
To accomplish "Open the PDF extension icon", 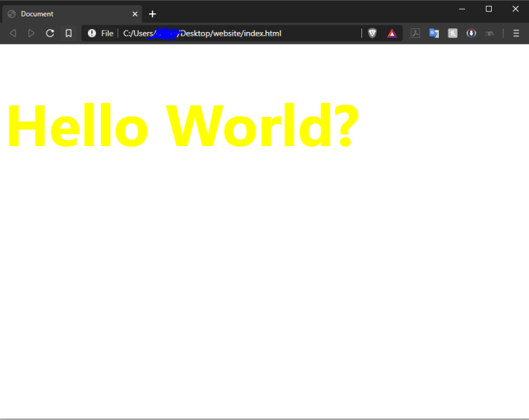I will point(415,33).
